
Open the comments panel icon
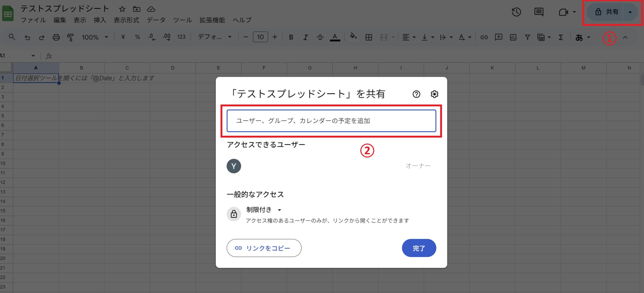pyautogui.click(x=539, y=12)
